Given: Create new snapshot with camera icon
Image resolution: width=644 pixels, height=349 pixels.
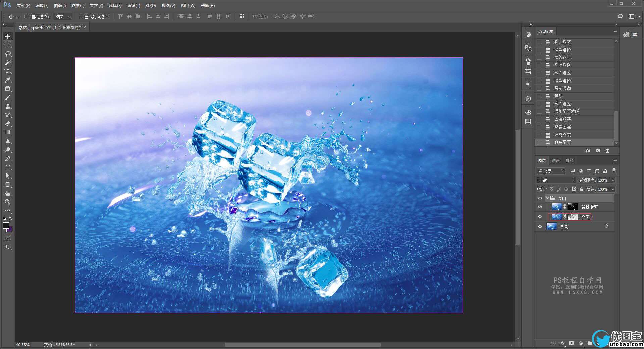Looking at the screenshot, I should (x=598, y=151).
